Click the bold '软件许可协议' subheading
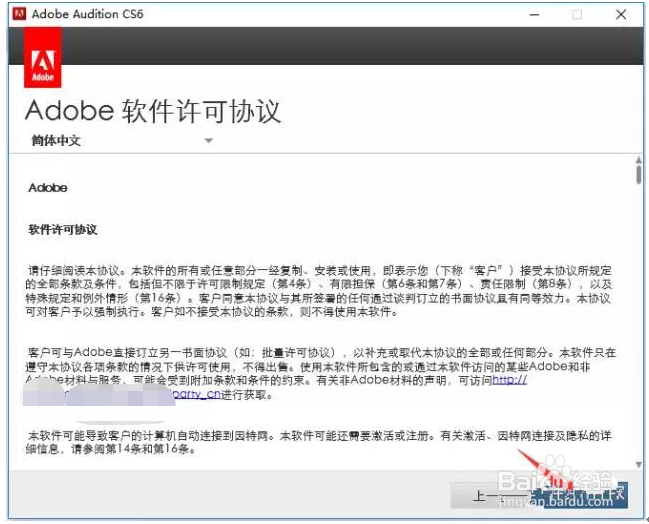The image size is (649, 524). [63, 230]
